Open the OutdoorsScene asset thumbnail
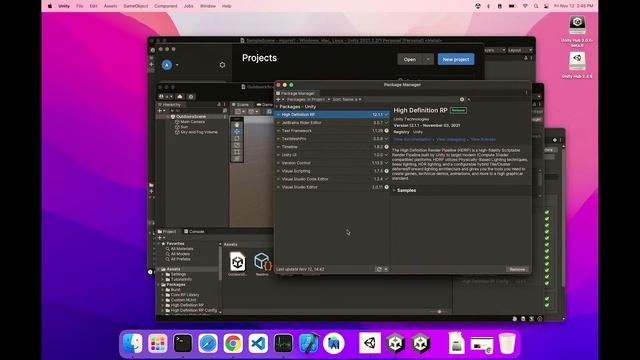 coord(238,264)
